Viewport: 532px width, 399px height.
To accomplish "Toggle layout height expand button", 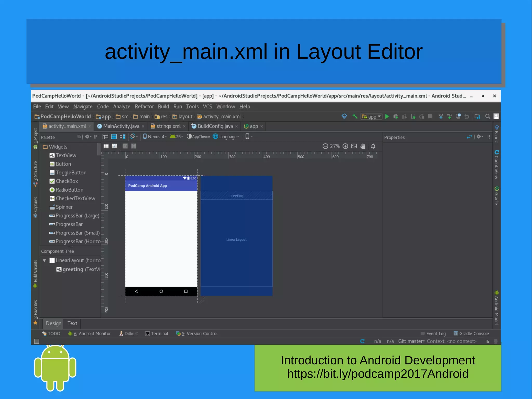I will pos(134,146).
